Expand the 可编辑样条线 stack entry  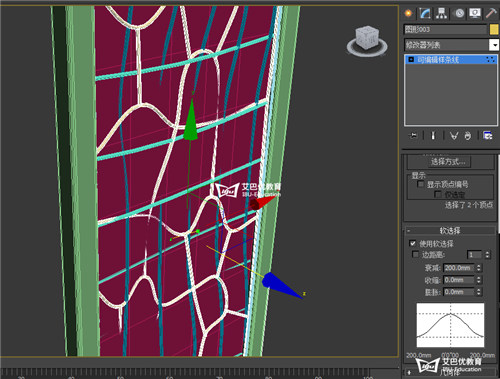pos(411,60)
